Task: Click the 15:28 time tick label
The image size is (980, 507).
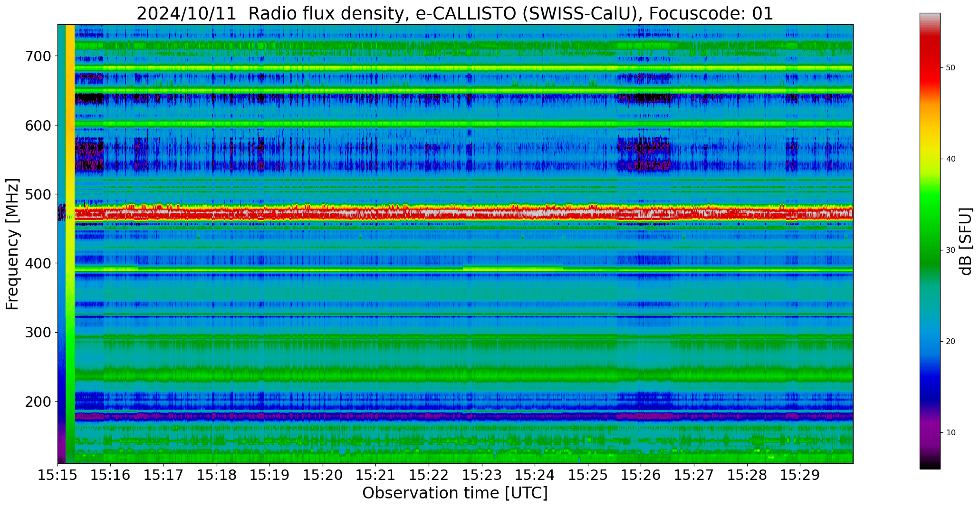Action: pos(747,475)
